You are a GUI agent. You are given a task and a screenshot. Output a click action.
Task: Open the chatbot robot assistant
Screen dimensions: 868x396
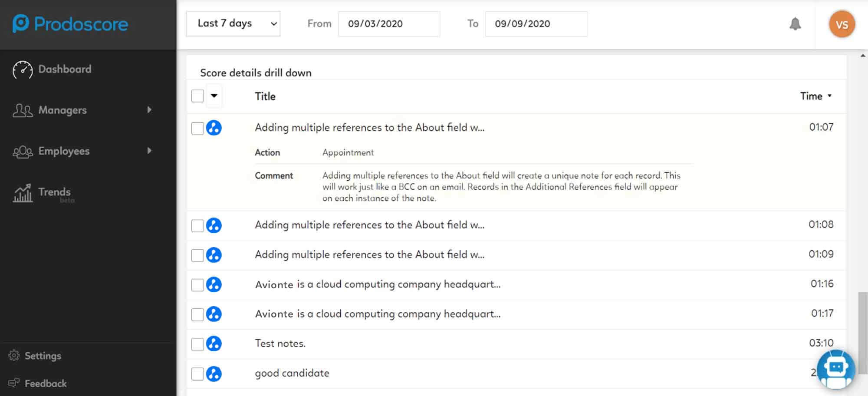835,369
